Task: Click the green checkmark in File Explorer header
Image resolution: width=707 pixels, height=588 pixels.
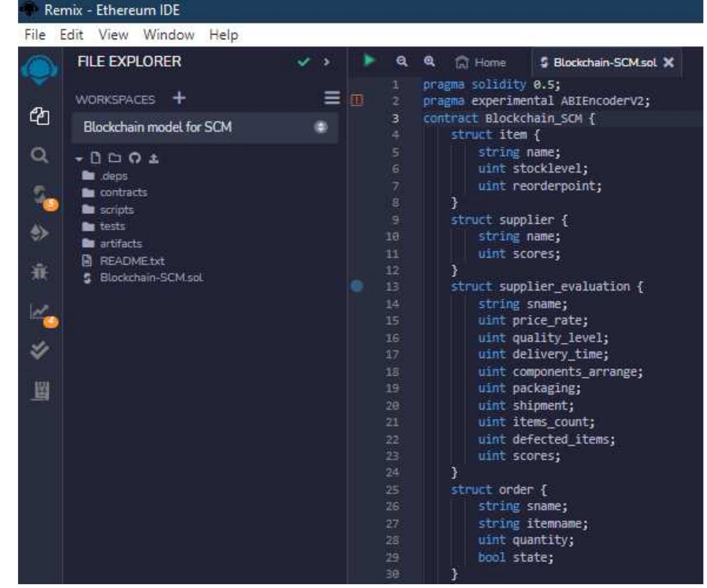Action: click(x=303, y=62)
